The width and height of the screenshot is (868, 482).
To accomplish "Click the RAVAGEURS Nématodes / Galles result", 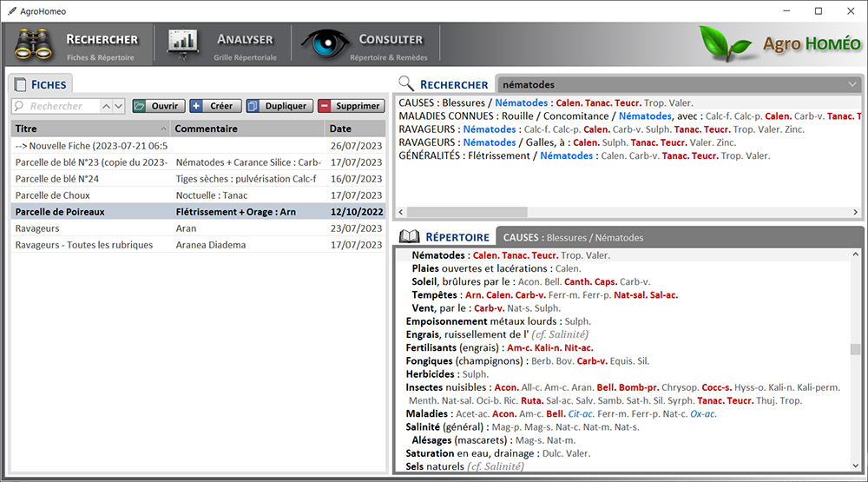I will 568,143.
